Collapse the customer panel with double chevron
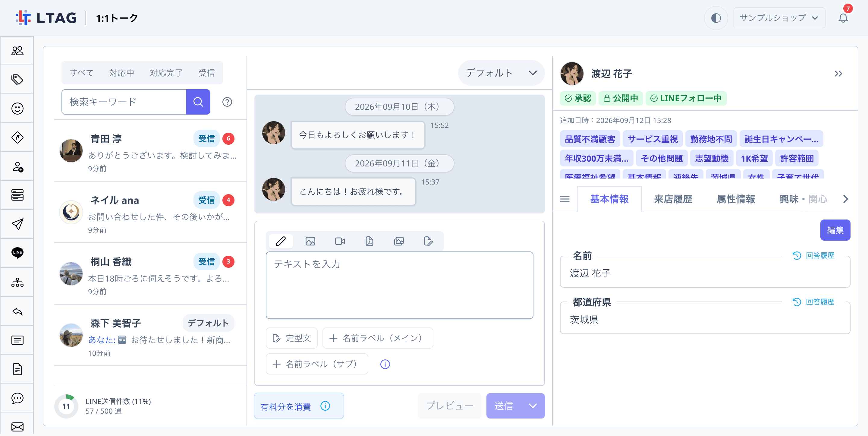Viewport: 868px width, 436px height. point(838,74)
